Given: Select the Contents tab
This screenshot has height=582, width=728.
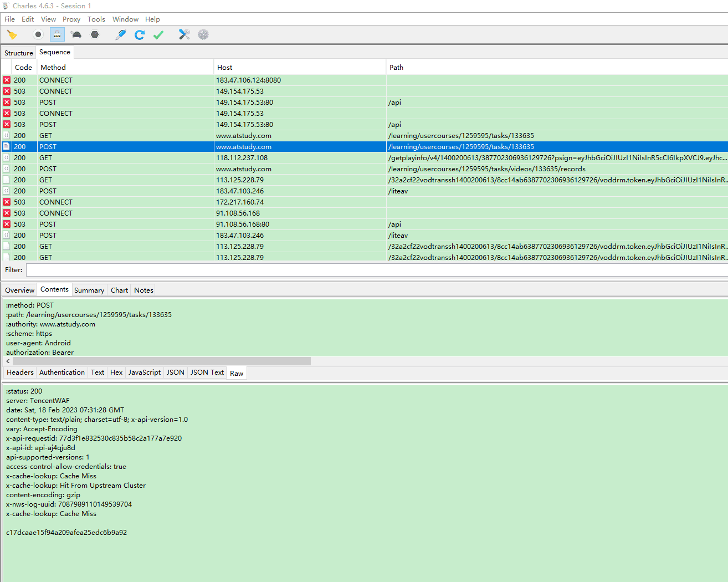Looking at the screenshot, I should [54, 289].
